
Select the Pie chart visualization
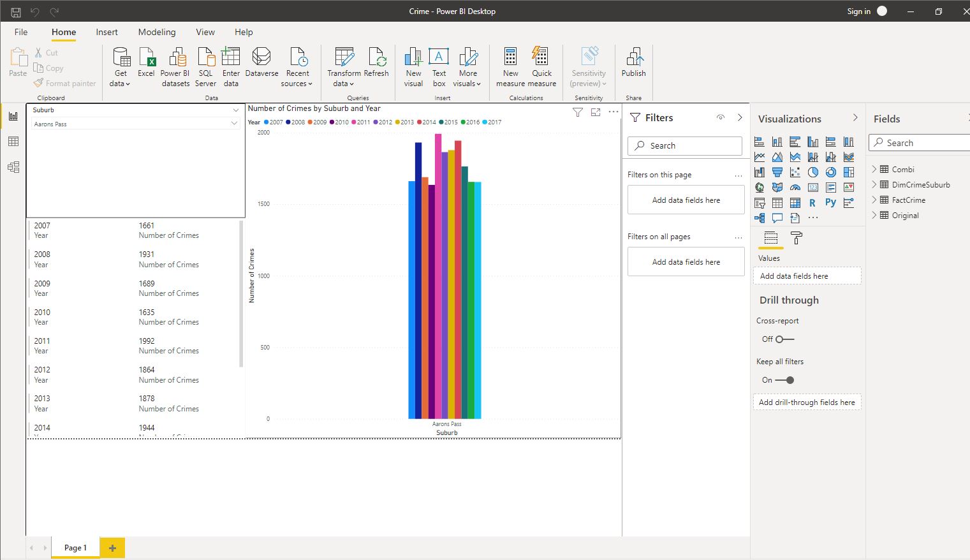[813, 172]
